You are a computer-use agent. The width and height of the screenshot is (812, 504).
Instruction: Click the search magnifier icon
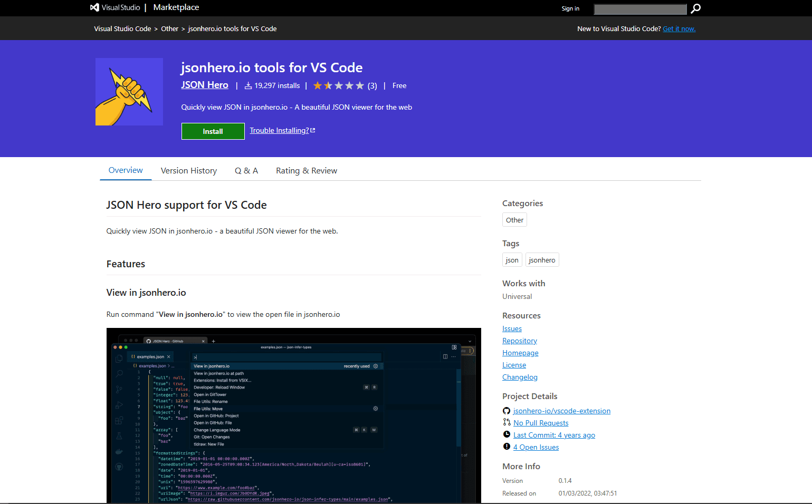point(695,8)
